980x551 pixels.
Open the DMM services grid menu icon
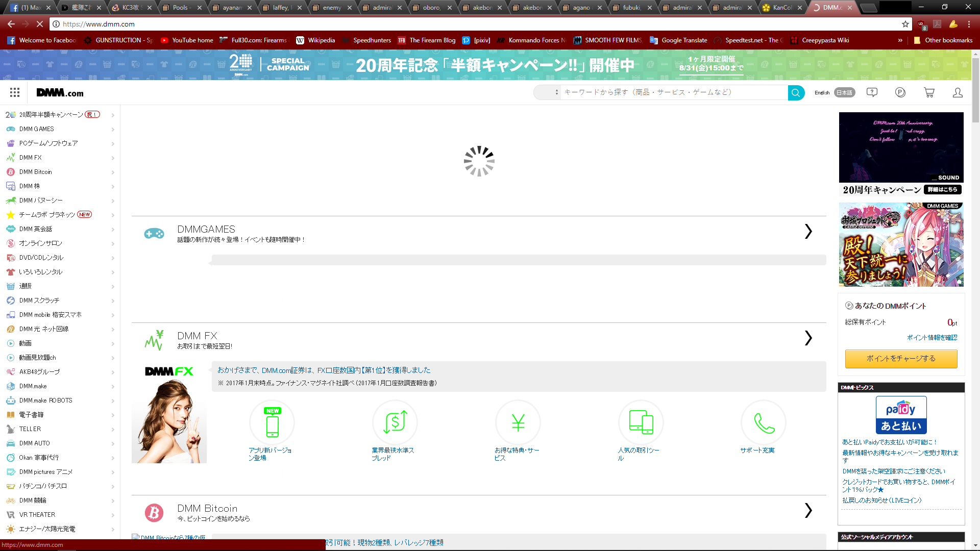[15, 92]
